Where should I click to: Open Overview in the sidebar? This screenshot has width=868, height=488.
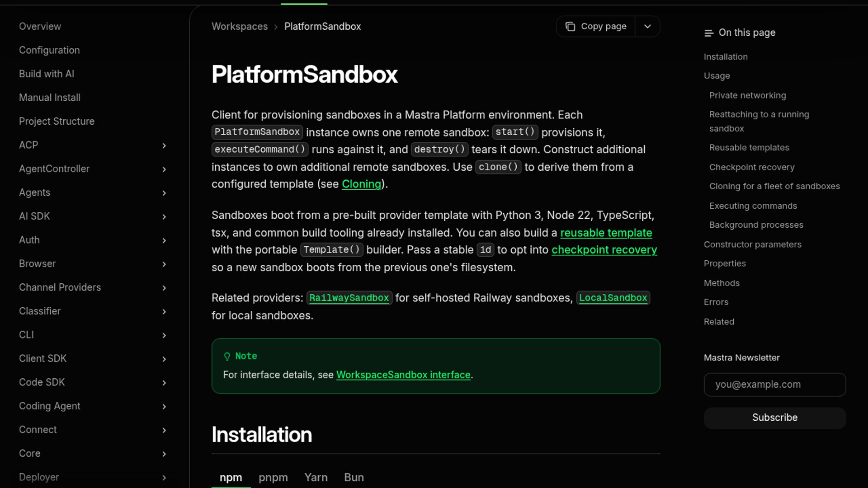click(x=40, y=26)
